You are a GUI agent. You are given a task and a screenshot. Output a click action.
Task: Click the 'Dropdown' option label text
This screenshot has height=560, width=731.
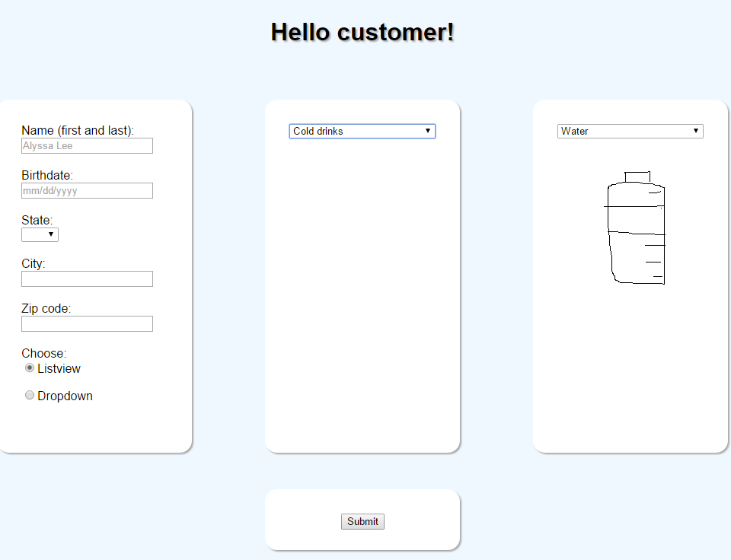tap(65, 396)
